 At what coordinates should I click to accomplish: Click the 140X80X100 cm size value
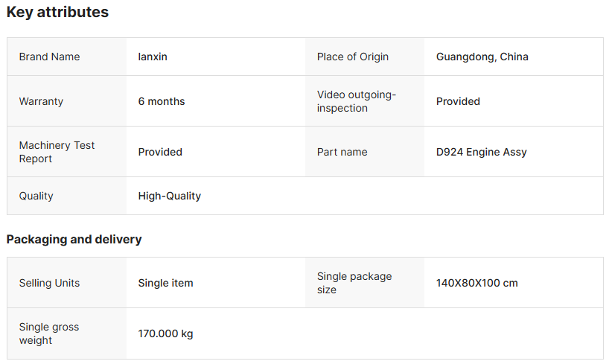click(476, 283)
